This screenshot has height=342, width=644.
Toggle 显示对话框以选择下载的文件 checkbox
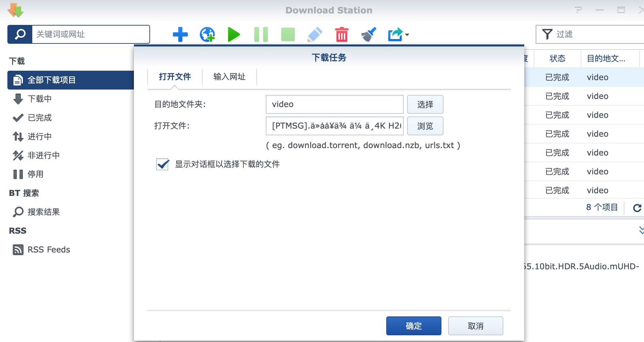click(163, 164)
